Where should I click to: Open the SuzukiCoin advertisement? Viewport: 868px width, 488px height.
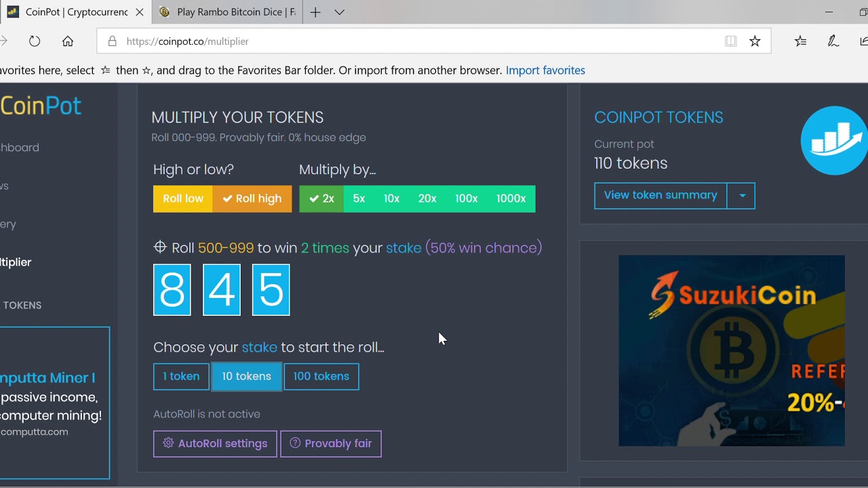click(732, 351)
